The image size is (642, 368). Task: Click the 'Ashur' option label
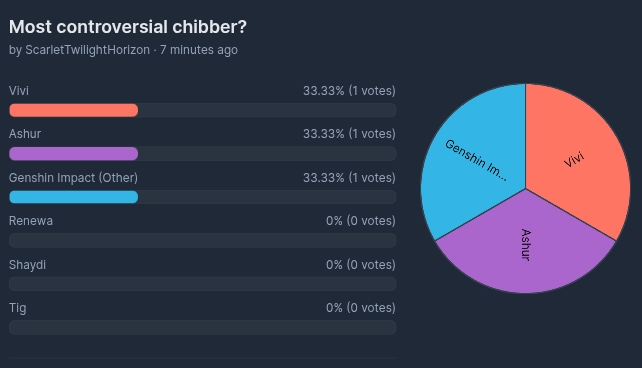25,134
